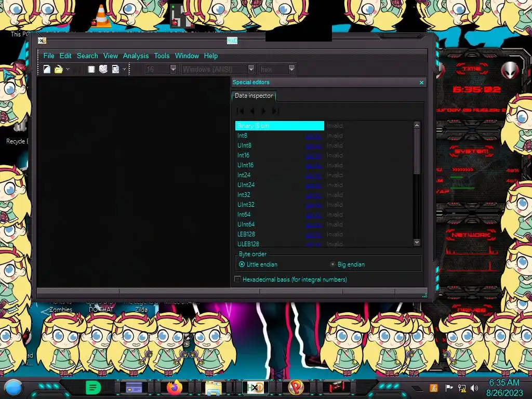Select the Int64 row label
This screenshot has height=399, width=532.
(244, 215)
